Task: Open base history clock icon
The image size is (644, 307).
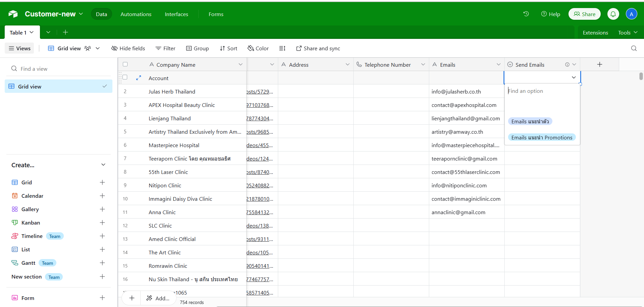Action: pos(526,14)
